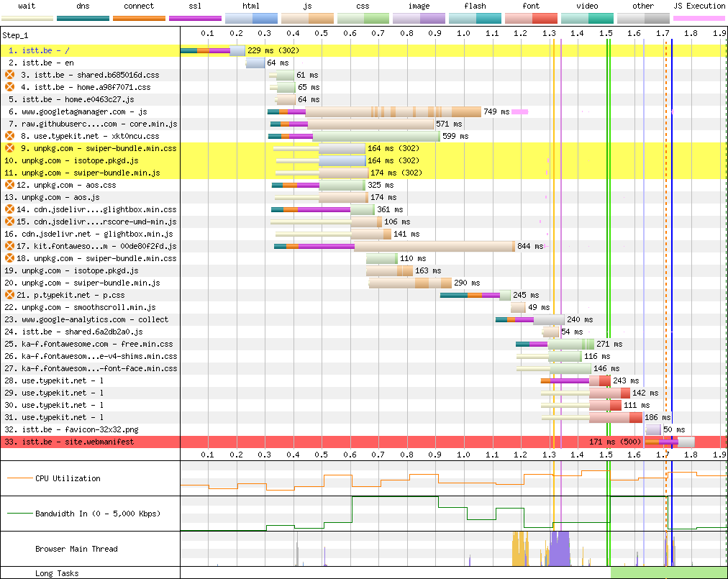Click render-blocking icon on request 9 swiper-bundle.min.css
This screenshot has height=579, width=728.
(10, 148)
